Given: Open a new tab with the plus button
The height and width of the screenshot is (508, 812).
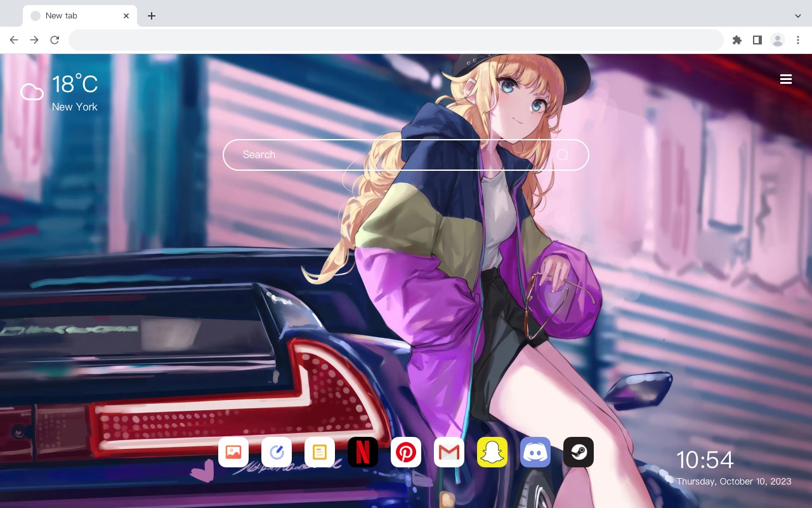Looking at the screenshot, I should pos(151,16).
